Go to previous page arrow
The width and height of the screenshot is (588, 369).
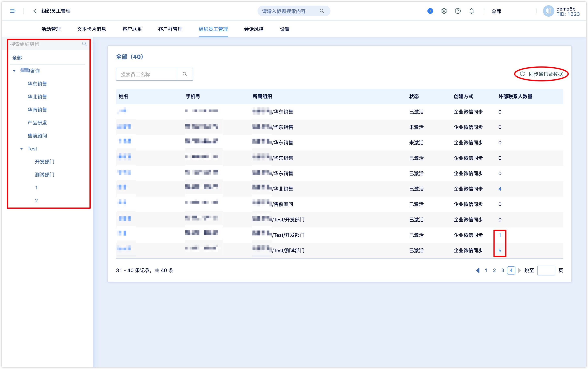478,270
